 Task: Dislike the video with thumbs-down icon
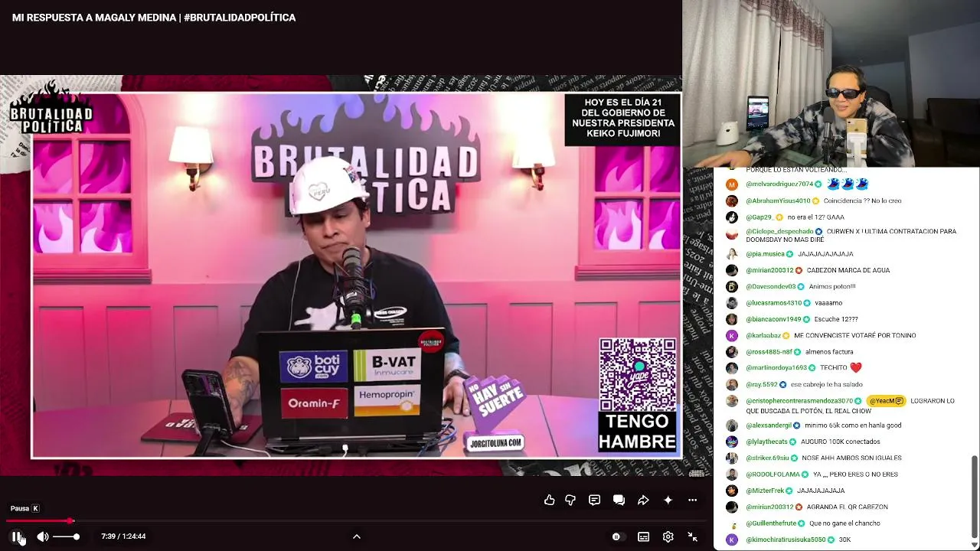coord(570,500)
